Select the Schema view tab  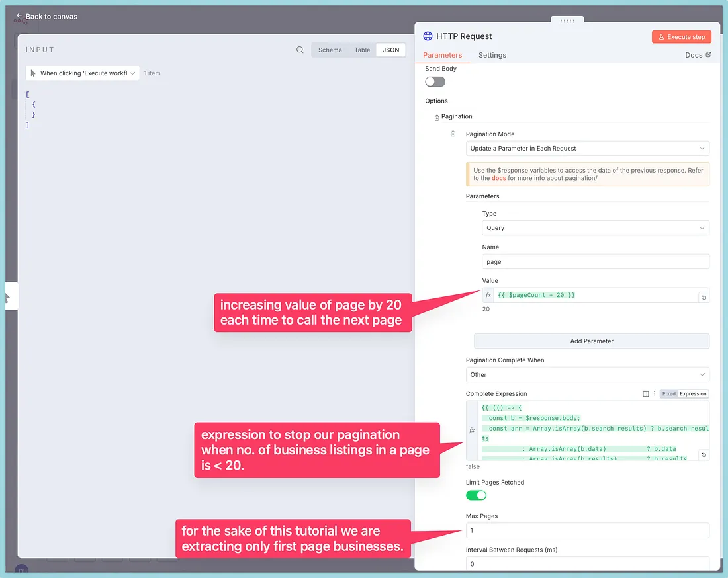[330, 50]
